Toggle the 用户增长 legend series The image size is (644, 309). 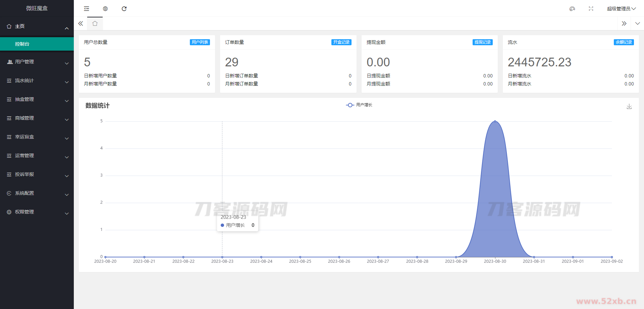[x=359, y=105]
